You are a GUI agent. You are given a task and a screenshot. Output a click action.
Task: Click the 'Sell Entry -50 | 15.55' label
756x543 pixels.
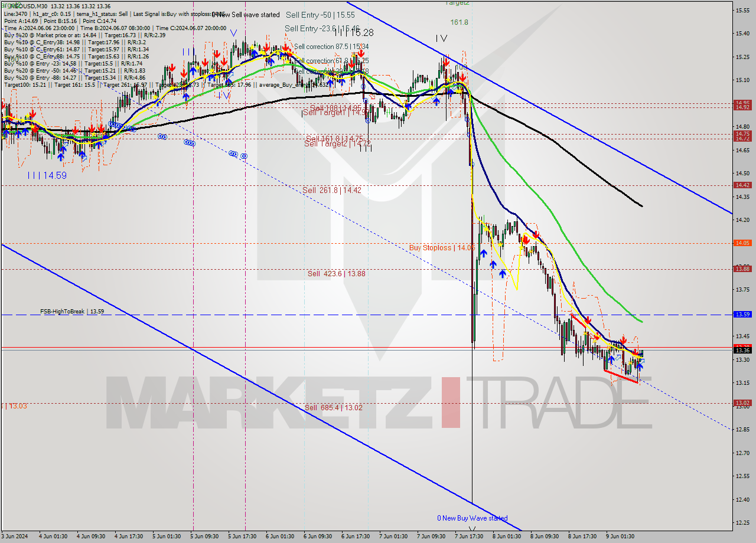click(x=320, y=15)
